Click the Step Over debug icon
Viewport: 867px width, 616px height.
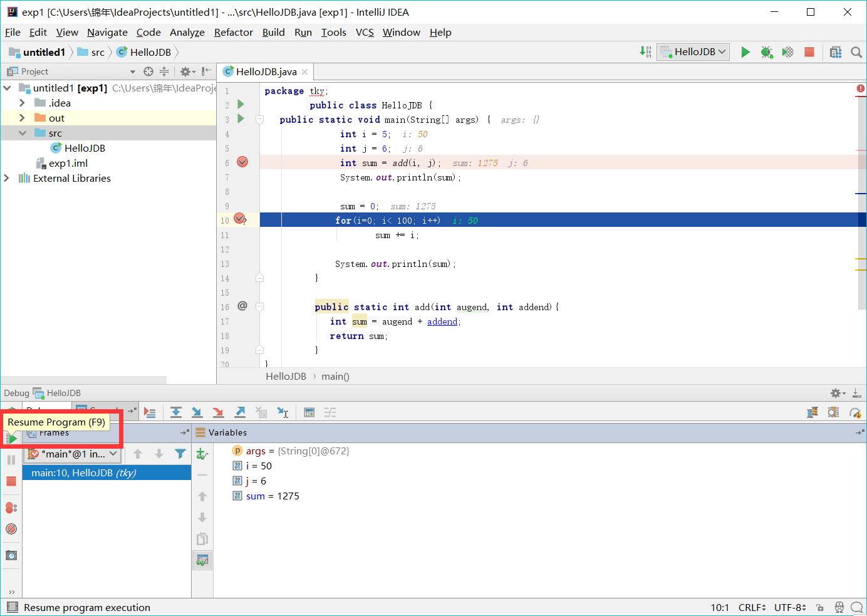[x=176, y=412]
